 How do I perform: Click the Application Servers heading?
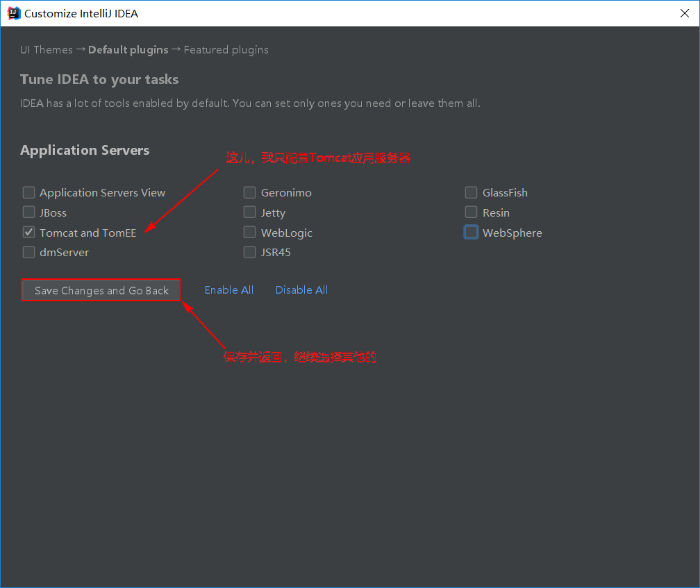(x=85, y=151)
